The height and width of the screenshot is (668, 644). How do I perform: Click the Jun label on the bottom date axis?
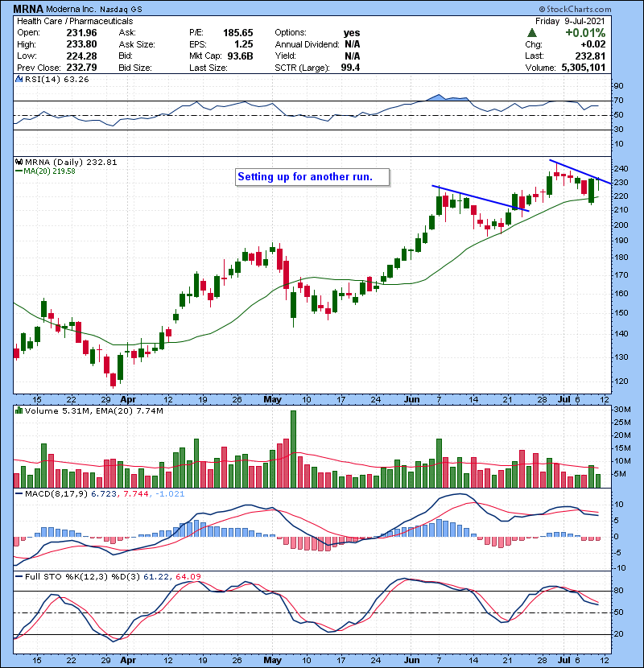pyautogui.click(x=411, y=660)
